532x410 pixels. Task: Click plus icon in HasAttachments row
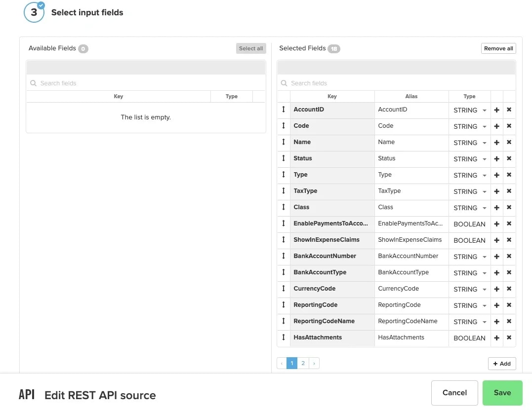click(x=496, y=337)
